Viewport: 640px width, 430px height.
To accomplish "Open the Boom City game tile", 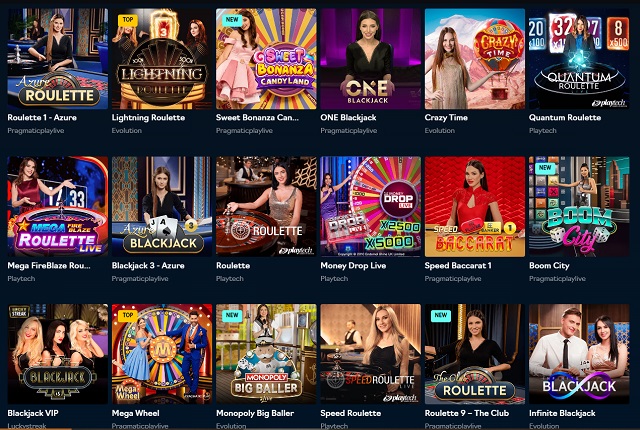I will 579,206.
